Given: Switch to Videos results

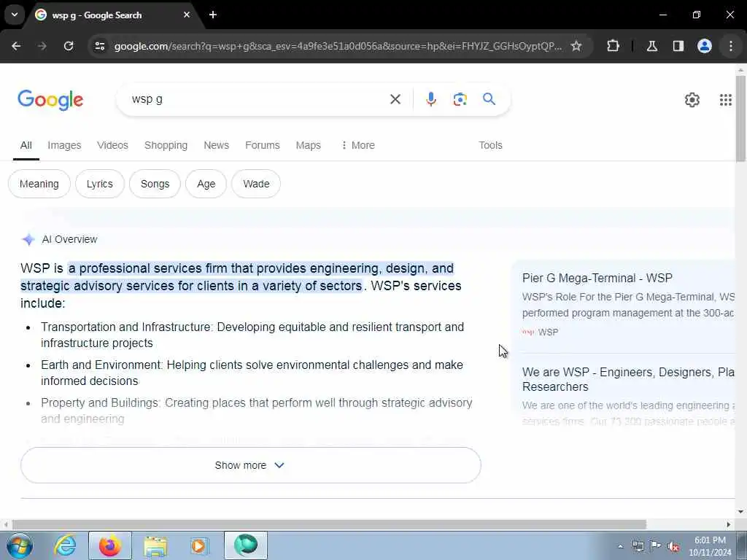Looking at the screenshot, I should (113, 145).
